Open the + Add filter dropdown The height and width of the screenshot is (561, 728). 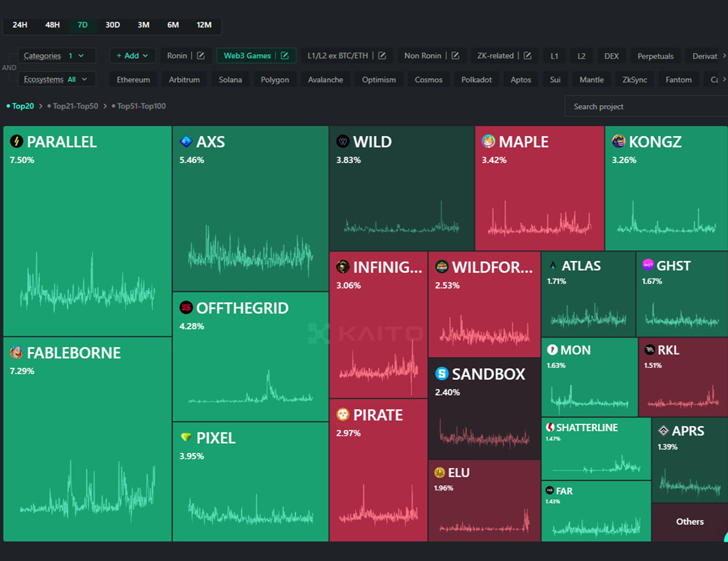[x=132, y=56]
